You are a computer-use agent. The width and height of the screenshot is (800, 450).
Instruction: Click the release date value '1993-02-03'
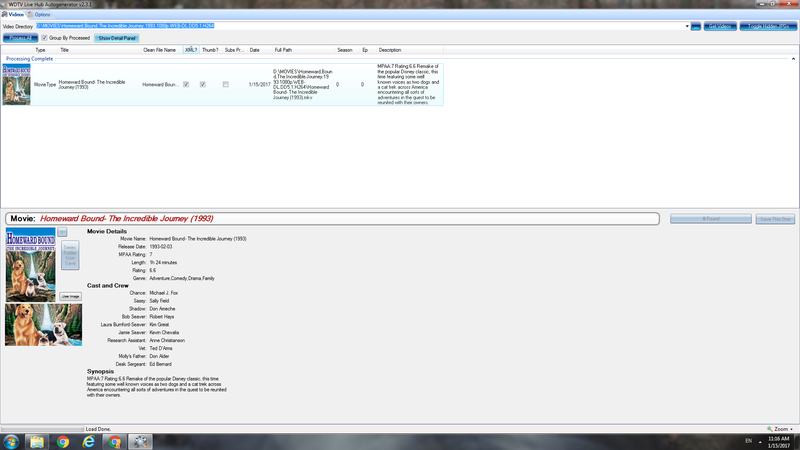point(161,246)
